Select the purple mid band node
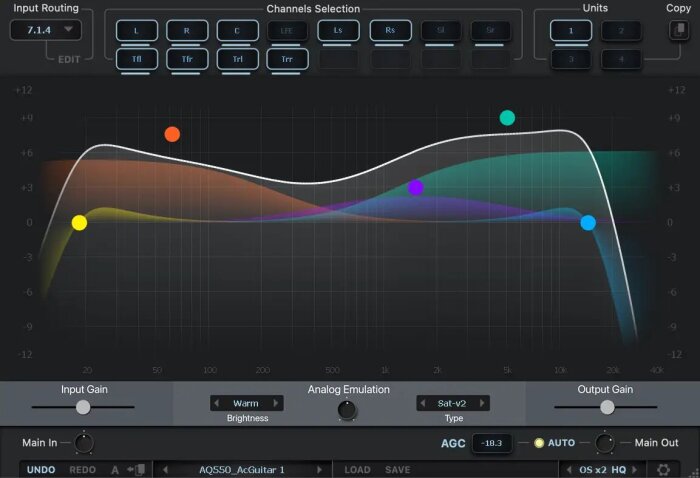The width and height of the screenshot is (700, 478). 416,188
